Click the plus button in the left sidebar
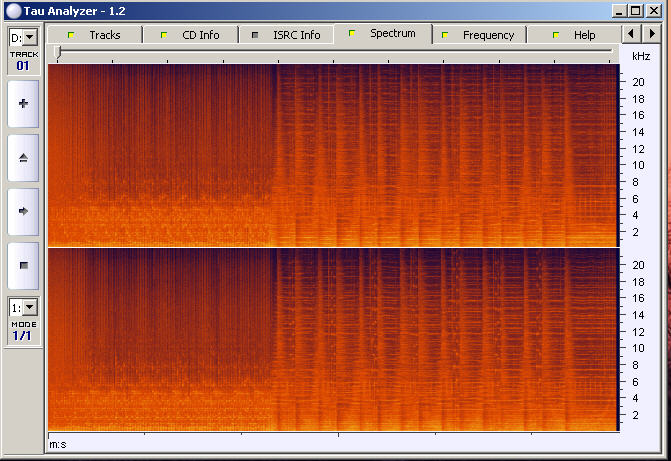The width and height of the screenshot is (671, 461). coord(23,103)
